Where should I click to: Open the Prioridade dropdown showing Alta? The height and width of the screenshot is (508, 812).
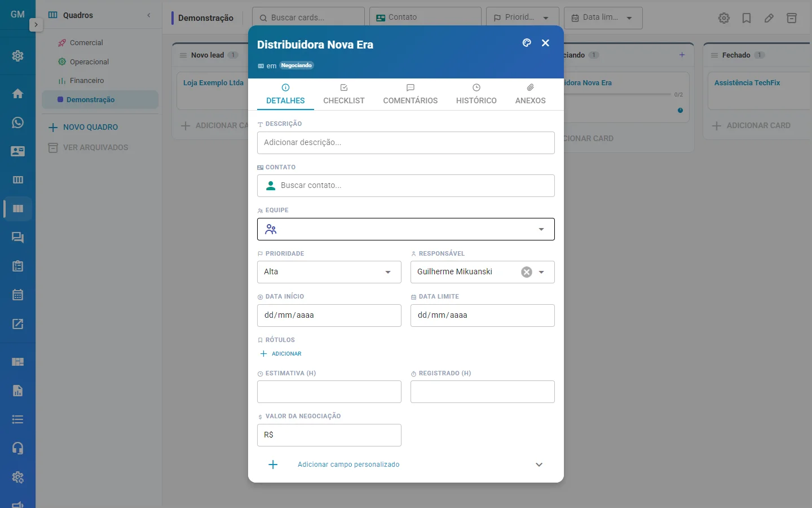click(329, 272)
